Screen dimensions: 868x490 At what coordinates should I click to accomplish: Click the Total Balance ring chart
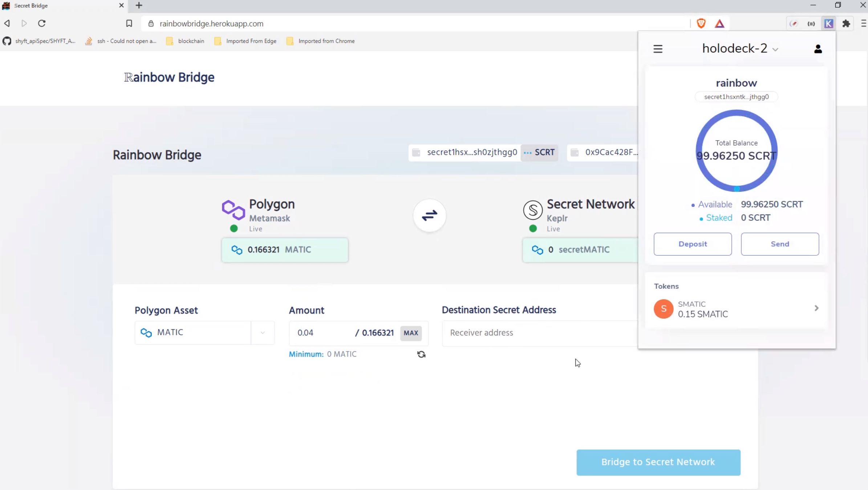(736, 151)
